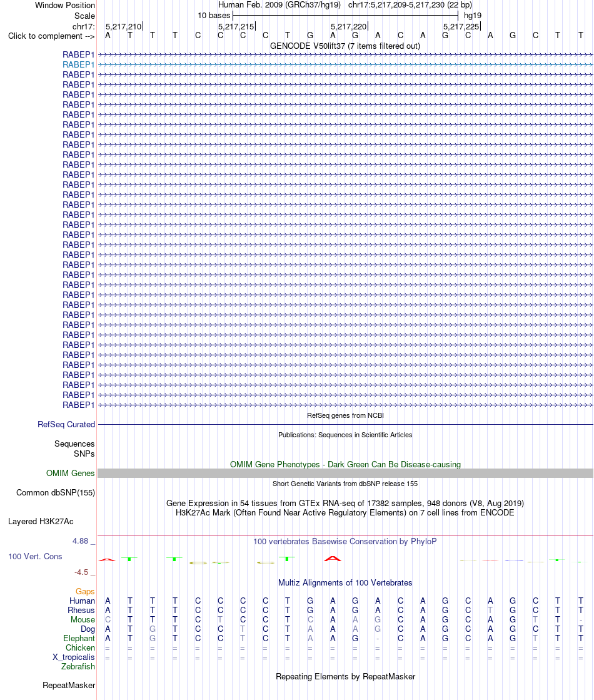Click 'chr17:5,217,209-5,217,230 (22 bp)' position text
Image resolution: width=594 pixels, height=700 pixels.
coord(410,5)
